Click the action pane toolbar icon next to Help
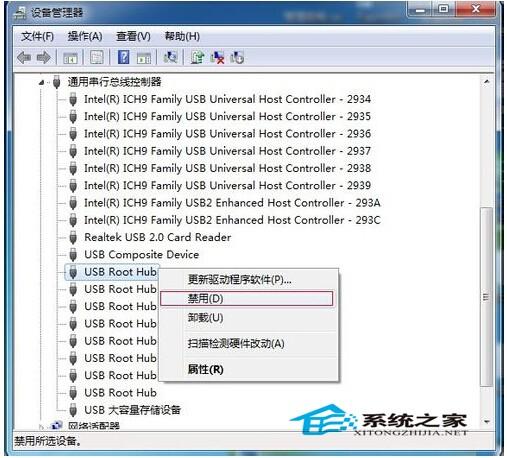The height and width of the screenshot is (458, 507). click(144, 58)
